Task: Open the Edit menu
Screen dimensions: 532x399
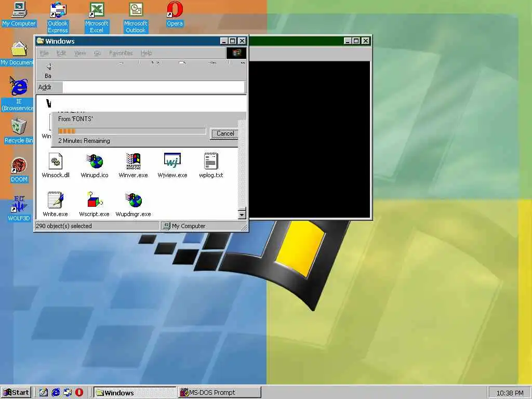Action: click(61, 53)
